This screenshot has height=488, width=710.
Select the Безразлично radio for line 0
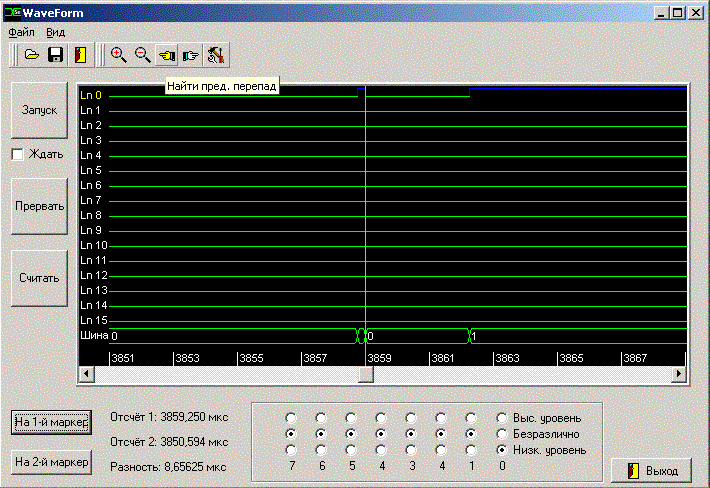coord(502,434)
